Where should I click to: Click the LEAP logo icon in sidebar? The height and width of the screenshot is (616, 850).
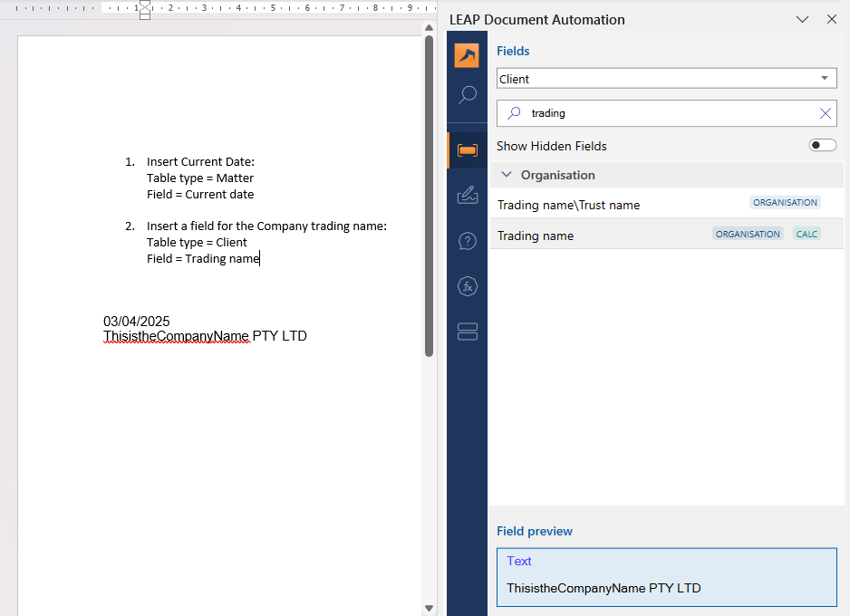click(x=467, y=55)
